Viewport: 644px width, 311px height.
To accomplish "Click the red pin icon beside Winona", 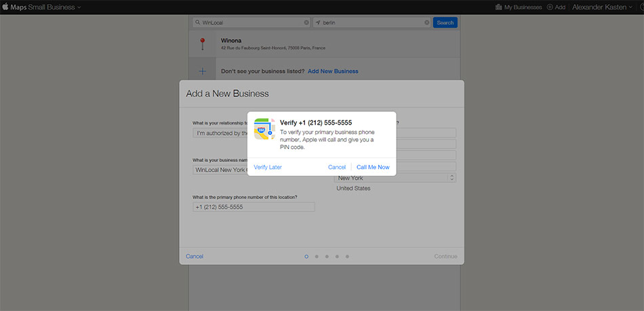I will (202, 44).
